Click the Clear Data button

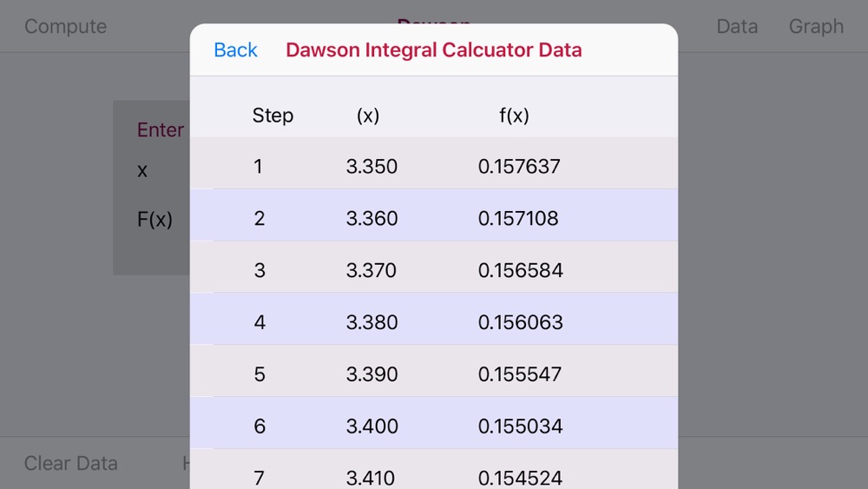71,463
